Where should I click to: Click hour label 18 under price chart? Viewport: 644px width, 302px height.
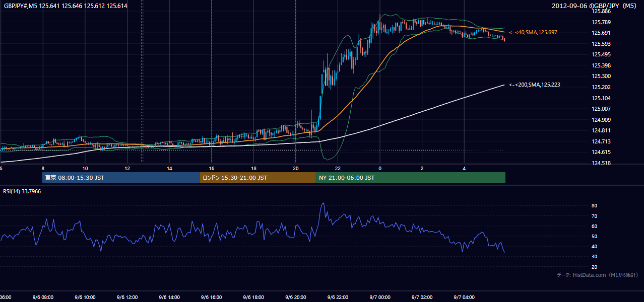click(x=253, y=168)
